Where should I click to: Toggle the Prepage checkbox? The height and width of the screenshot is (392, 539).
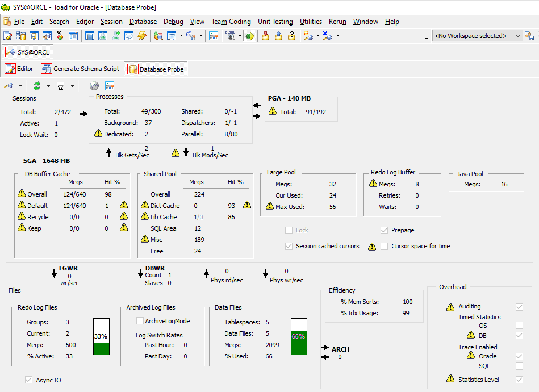tap(384, 230)
